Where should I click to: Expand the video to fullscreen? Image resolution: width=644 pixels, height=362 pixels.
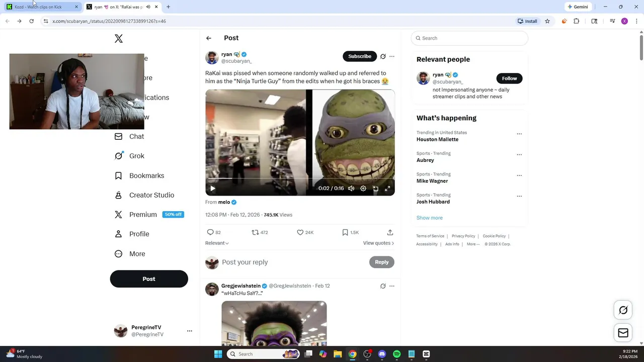(387, 189)
